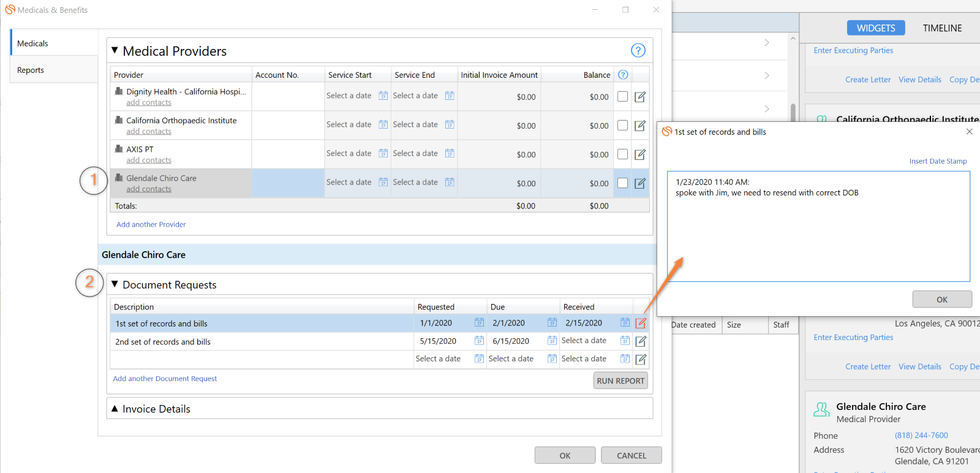
Task: Open Requested date calendar for 2nd set of records
Action: click(479, 341)
